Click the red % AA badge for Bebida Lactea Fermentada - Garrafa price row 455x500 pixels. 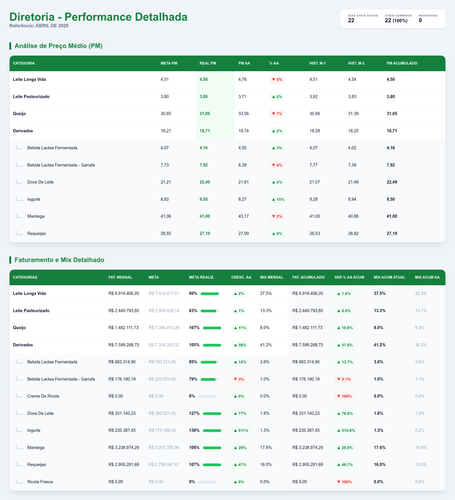pyautogui.click(x=277, y=165)
